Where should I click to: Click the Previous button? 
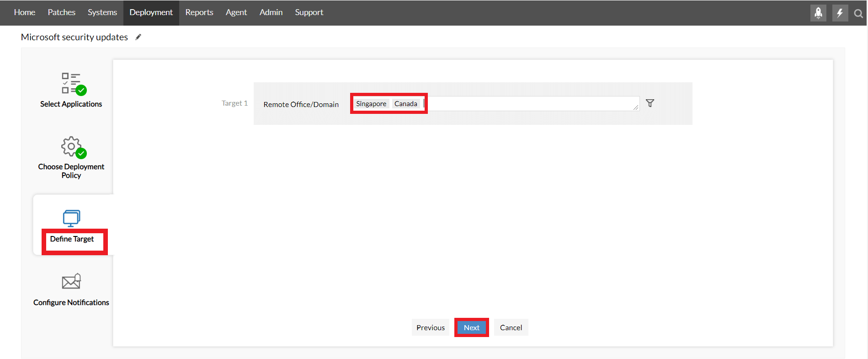point(431,327)
